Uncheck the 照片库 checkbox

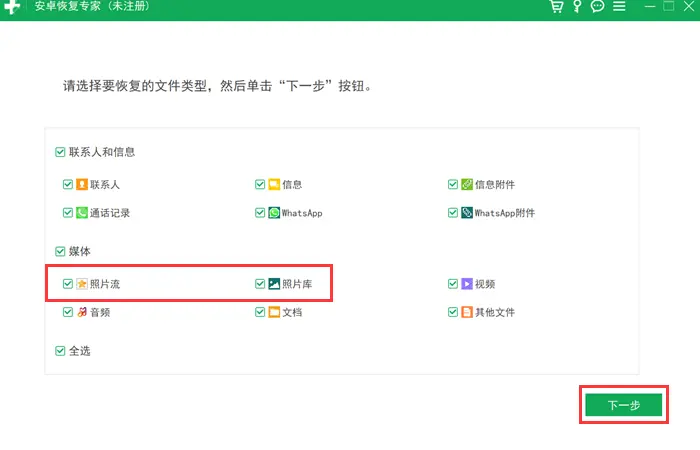260,284
